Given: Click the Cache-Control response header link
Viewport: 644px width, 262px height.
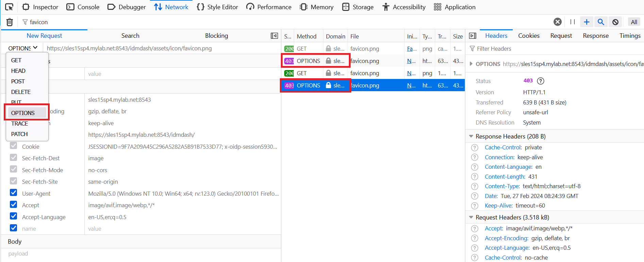Looking at the screenshot, I should tap(503, 147).
